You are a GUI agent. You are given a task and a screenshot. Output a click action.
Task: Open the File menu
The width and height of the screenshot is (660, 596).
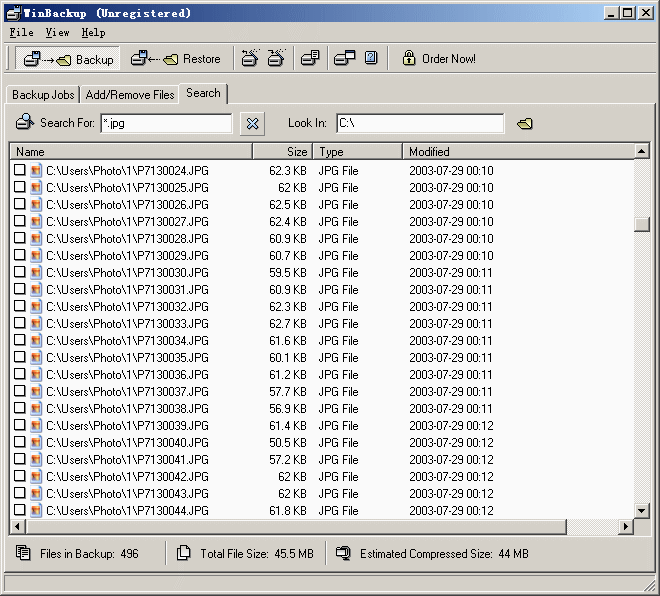click(21, 32)
